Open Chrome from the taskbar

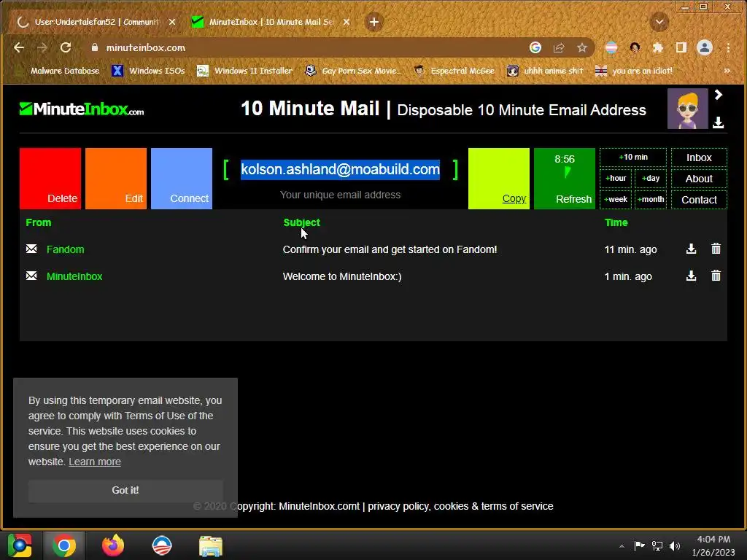(64, 545)
